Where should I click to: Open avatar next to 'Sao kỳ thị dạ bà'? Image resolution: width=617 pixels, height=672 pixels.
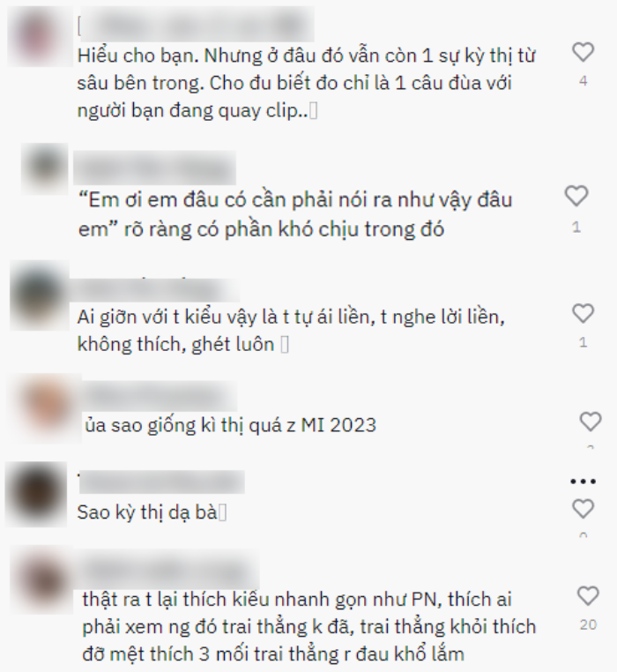[x=36, y=494]
